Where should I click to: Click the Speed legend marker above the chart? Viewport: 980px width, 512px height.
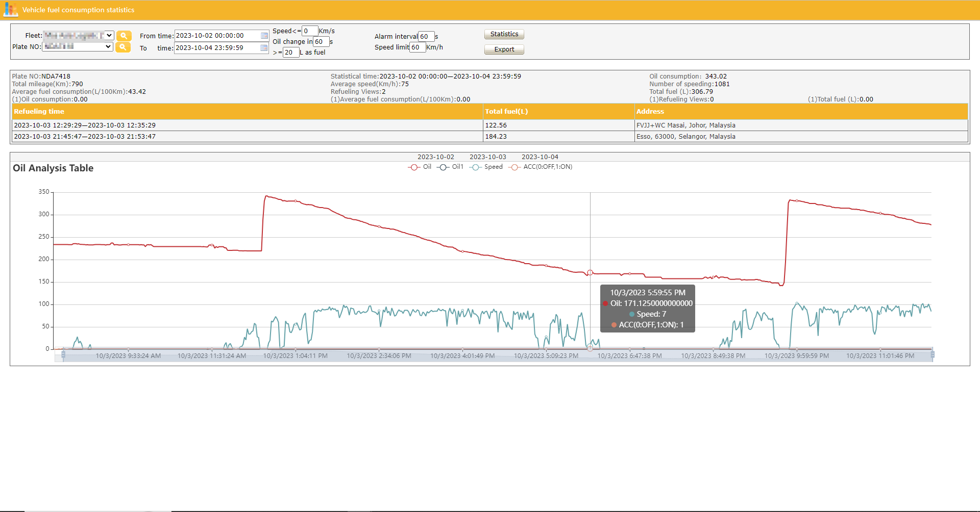click(476, 167)
